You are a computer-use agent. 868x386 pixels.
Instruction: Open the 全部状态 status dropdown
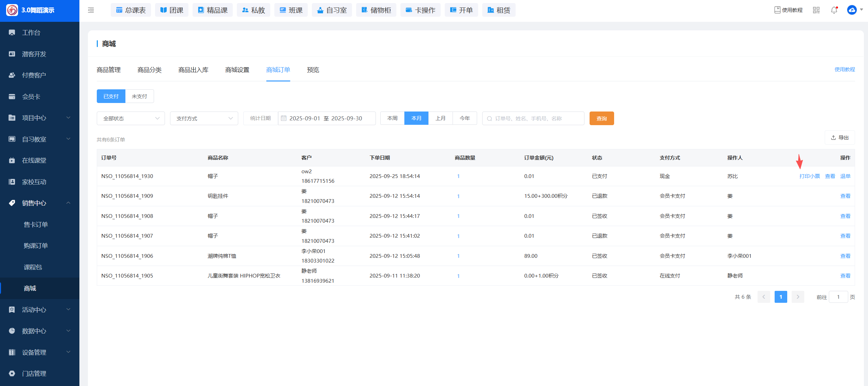131,118
